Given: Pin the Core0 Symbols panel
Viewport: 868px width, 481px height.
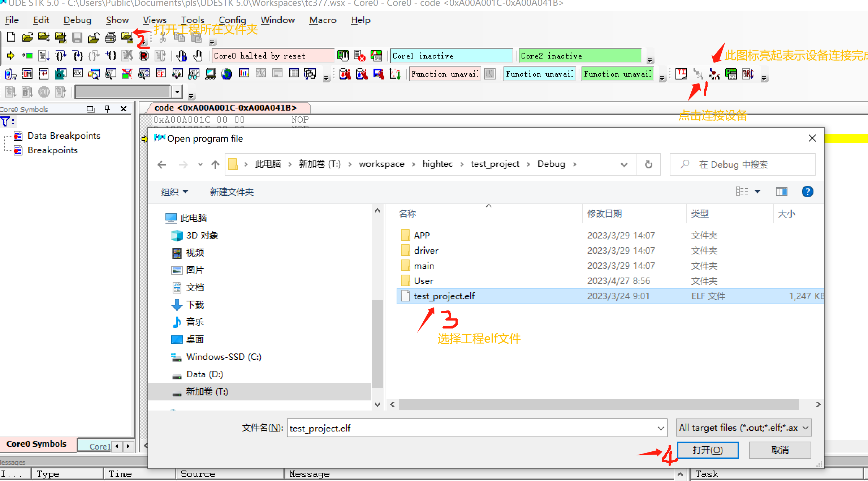Looking at the screenshot, I should coord(107,109).
